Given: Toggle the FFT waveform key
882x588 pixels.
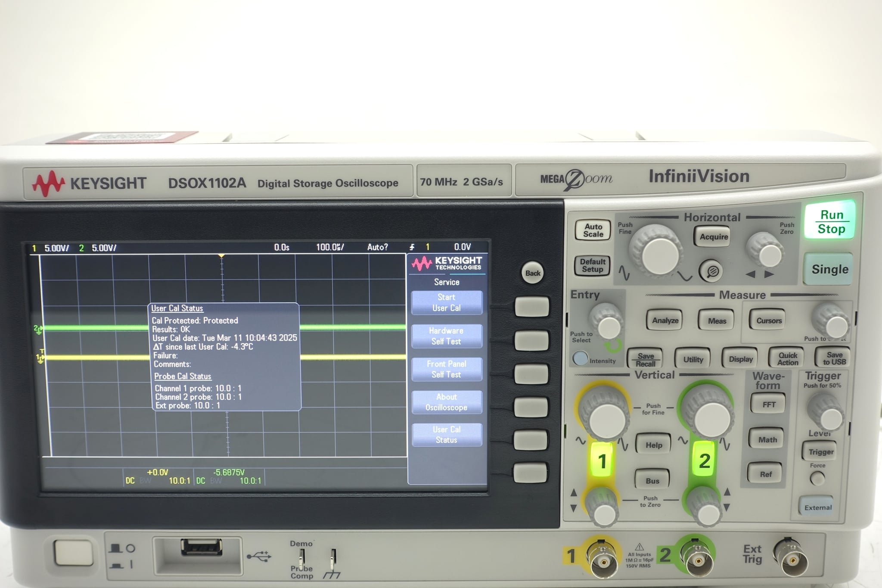Looking at the screenshot, I should (768, 404).
